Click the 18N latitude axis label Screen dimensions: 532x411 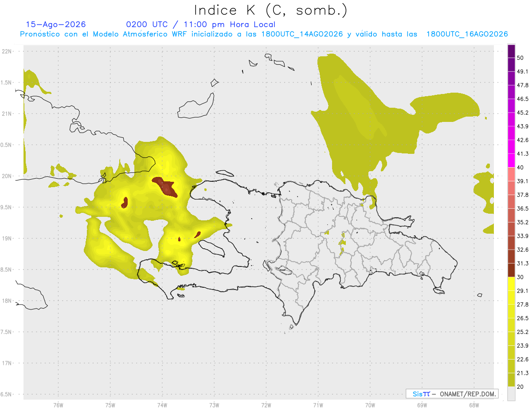click(8, 301)
